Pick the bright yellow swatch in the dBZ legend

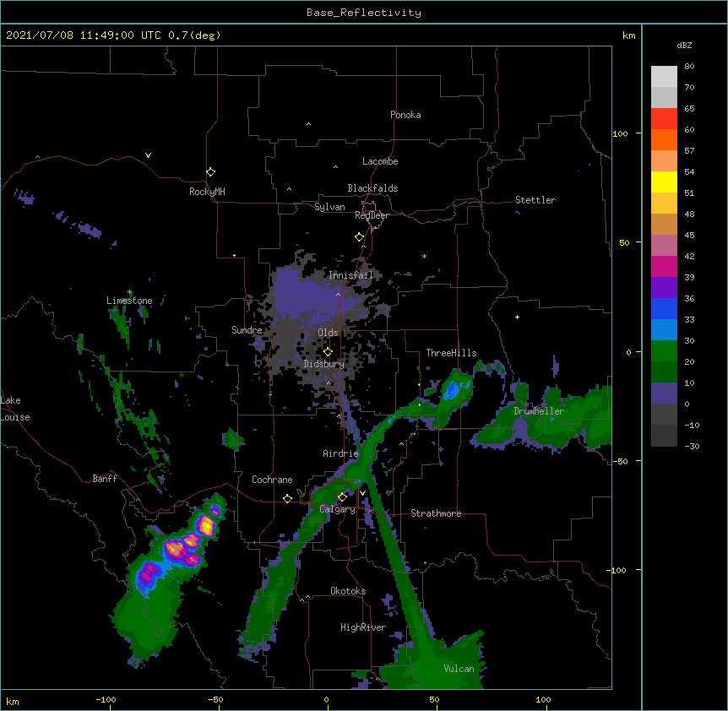point(664,182)
